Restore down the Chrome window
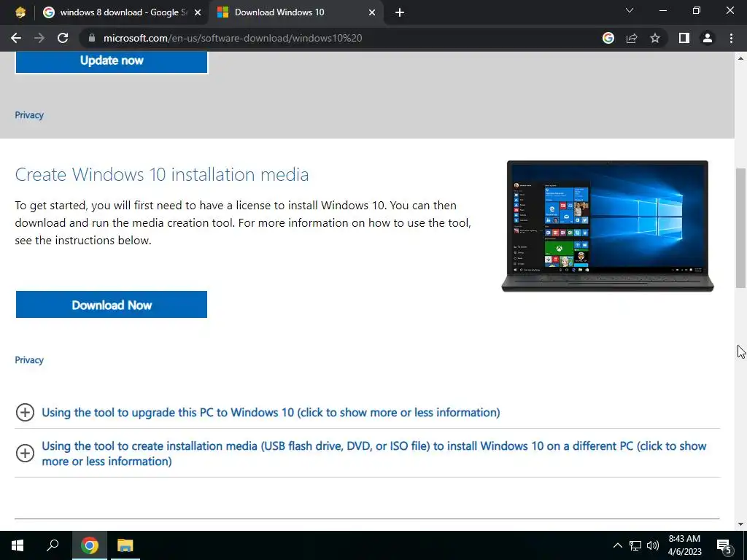 pos(697,10)
